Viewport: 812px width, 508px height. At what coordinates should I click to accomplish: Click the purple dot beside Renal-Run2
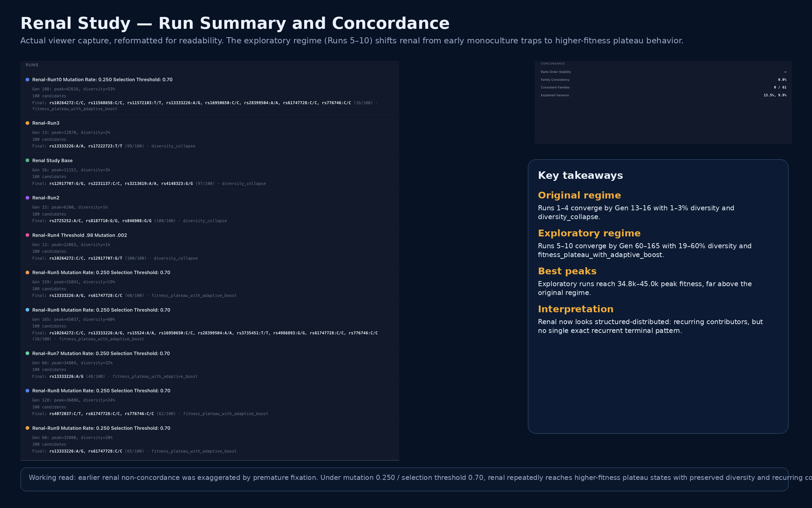point(27,198)
